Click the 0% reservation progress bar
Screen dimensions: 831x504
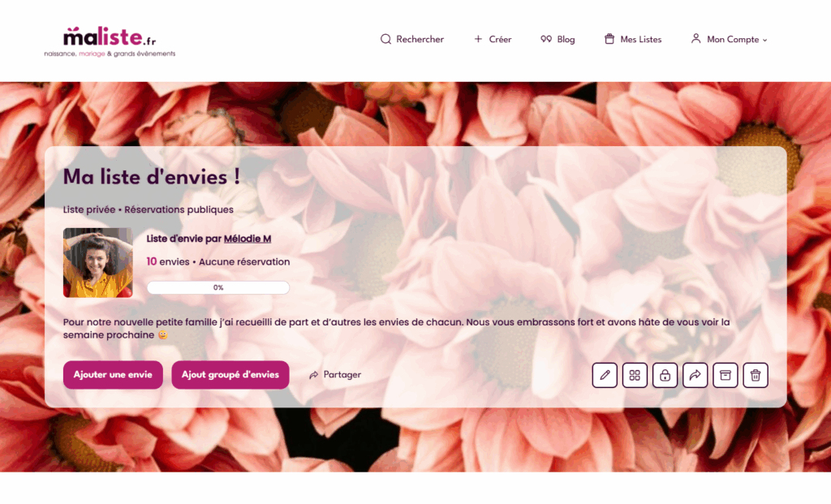coord(218,288)
